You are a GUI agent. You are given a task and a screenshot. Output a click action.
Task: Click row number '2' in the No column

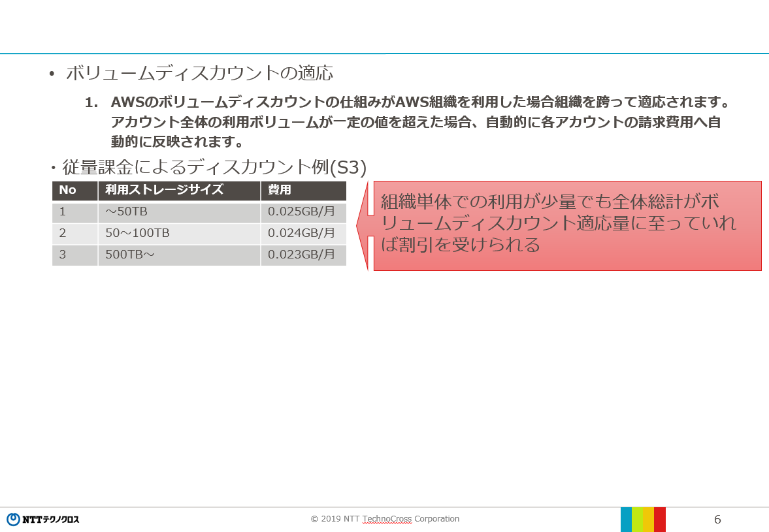point(74,234)
